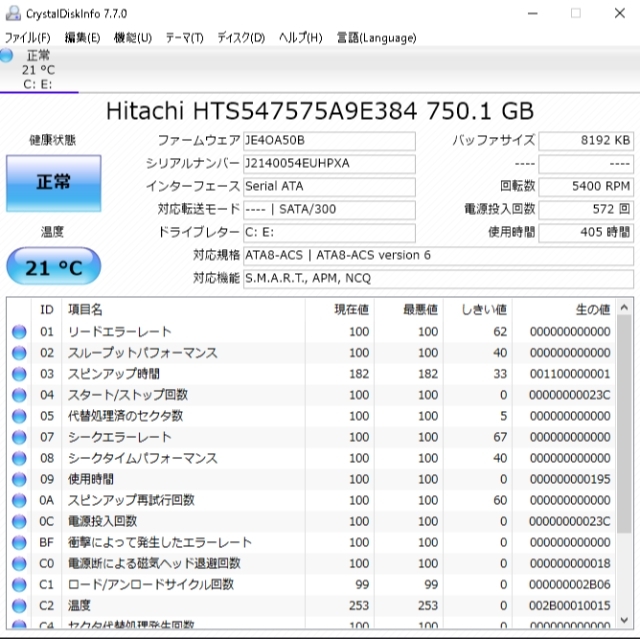Click the status orb for 03 スピンアップ時間
Screen dimensions: 640x640
(x=19, y=374)
